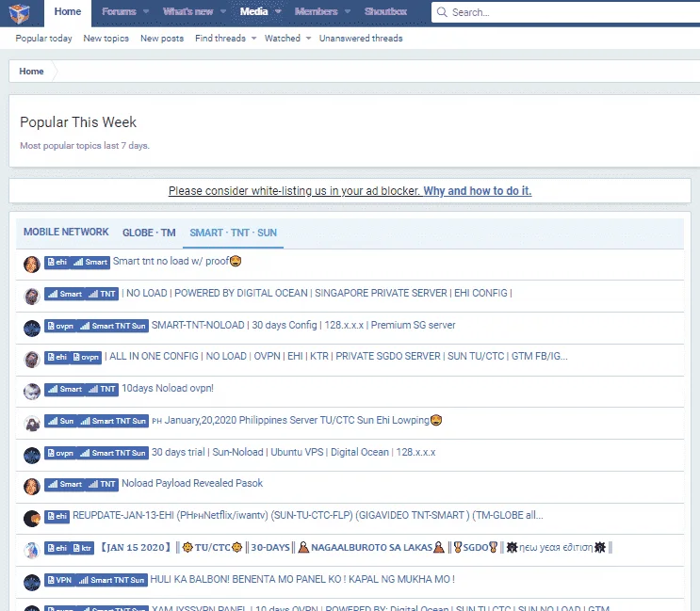
Task: Click 'Smart' tag on '10days Noload ovpn!' row
Action: (x=65, y=390)
